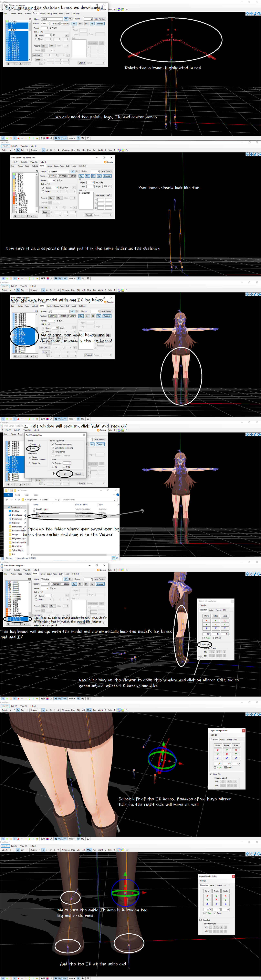Open the Material tab in the leg bones.pmx editor
Image resolution: width=261 pixels, height=980 pixels.
35,166
